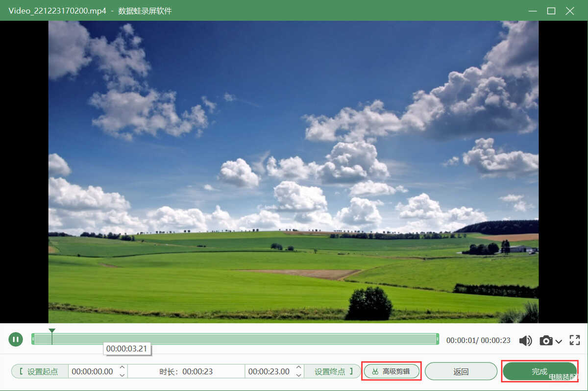
Task: Grab the left trim handle
Action: pos(33,339)
